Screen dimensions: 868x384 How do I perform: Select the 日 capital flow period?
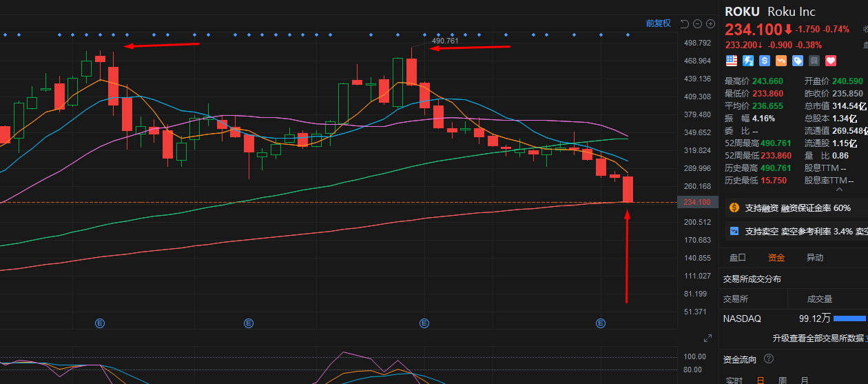[x=761, y=380]
